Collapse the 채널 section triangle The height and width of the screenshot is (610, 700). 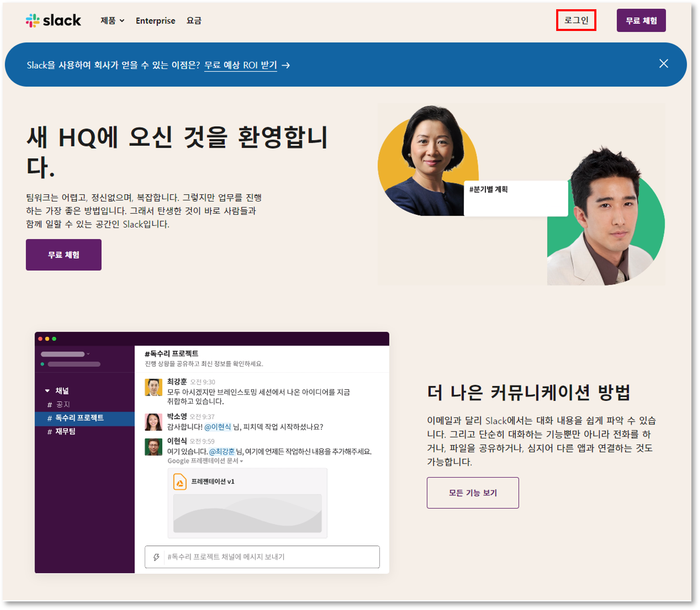[x=47, y=391]
